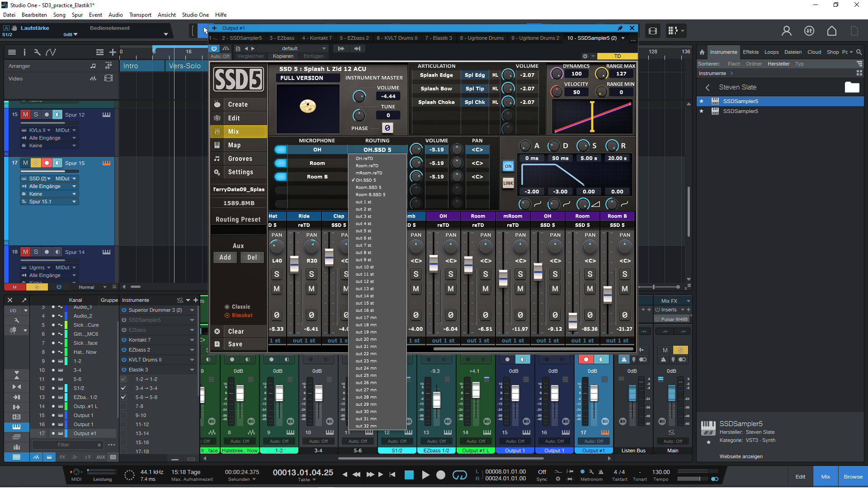Viewport: 868px width, 488px height.
Task: Expand the plugin tabs overflow arrow
Action: 623,38
